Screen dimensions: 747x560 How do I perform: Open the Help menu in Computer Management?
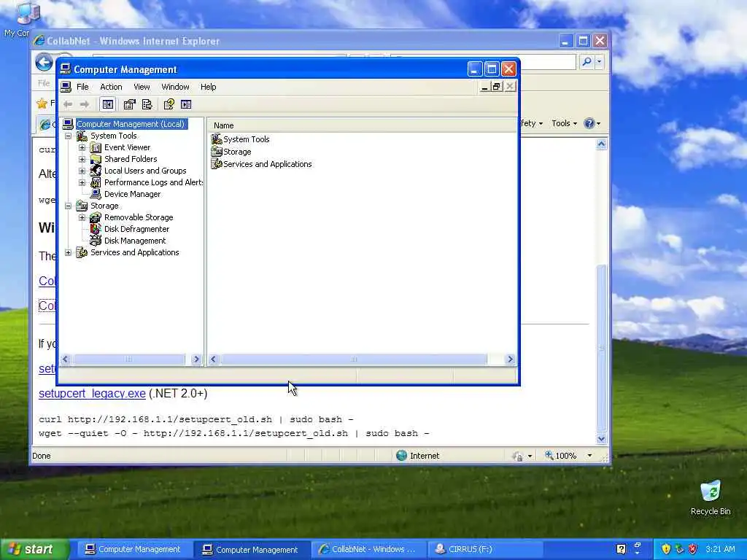[x=208, y=87]
